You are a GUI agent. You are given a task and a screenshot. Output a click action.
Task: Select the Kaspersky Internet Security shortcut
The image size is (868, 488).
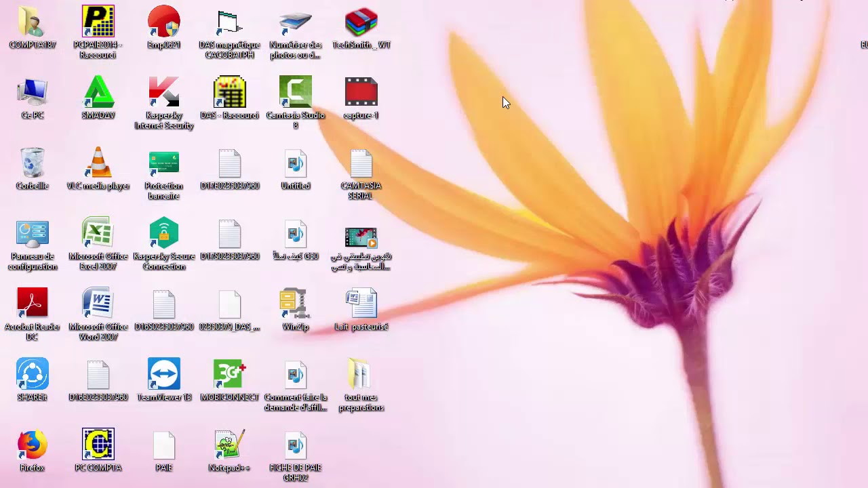(164, 92)
